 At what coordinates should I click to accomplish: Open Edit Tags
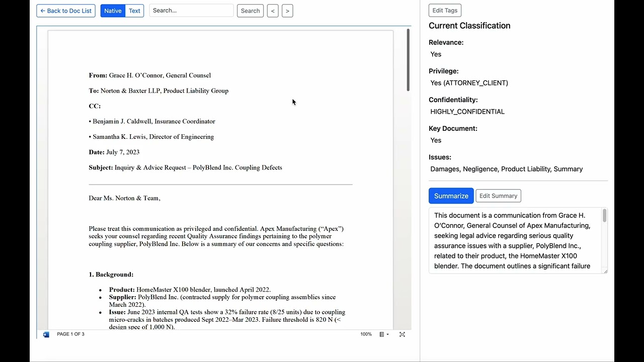coord(445,10)
